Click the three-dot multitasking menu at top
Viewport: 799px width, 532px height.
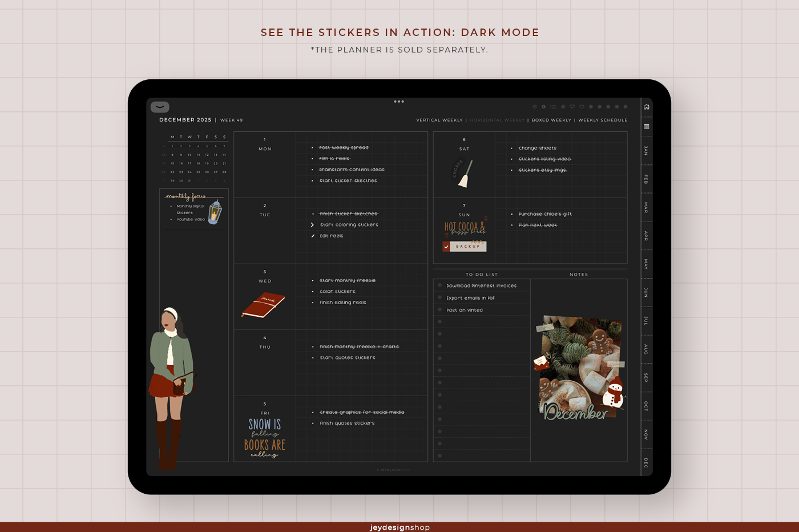399,102
